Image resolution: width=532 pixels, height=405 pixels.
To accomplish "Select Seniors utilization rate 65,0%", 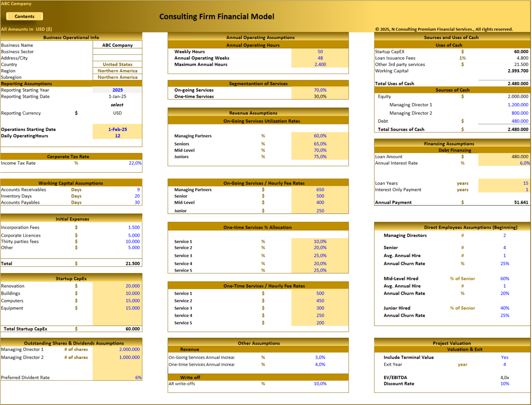I will tap(320, 144).
